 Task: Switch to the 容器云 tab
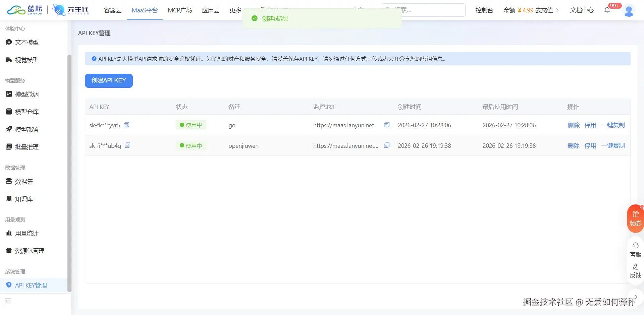[112, 10]
